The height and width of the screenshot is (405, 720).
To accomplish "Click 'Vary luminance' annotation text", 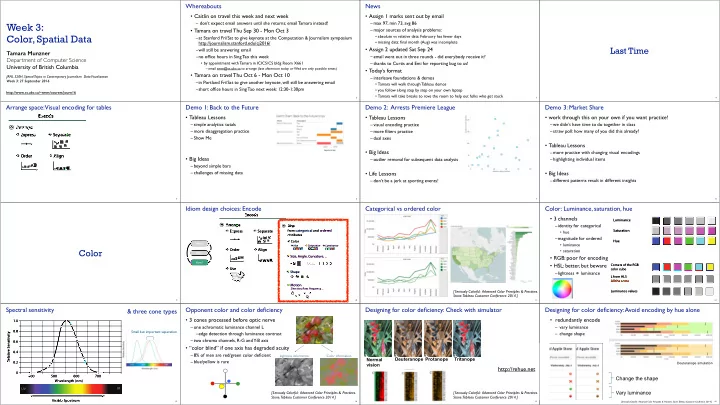I will tap(633, 393).
